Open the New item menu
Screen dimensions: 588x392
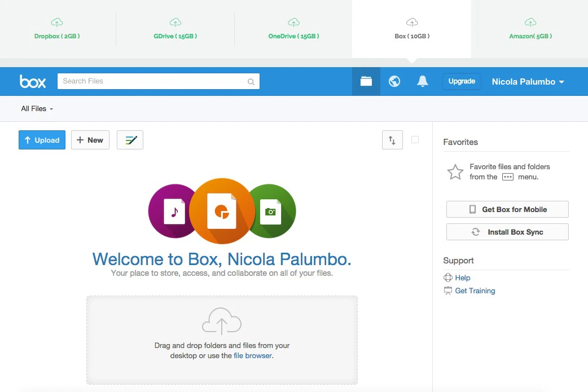point(90,140)
